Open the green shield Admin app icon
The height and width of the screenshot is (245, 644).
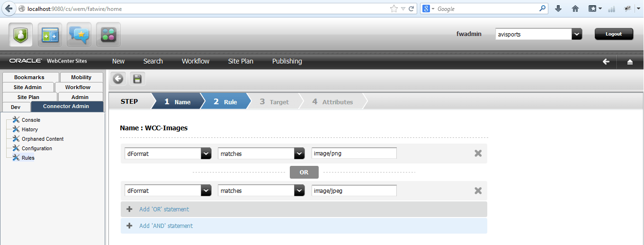(x=20, y=35)
